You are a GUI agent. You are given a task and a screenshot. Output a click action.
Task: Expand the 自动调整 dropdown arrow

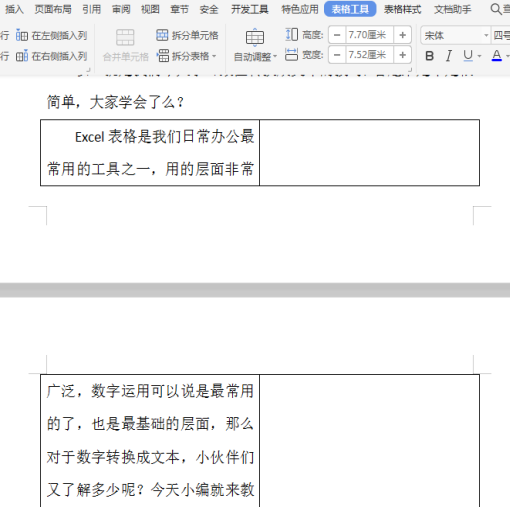[x=275, y=57]
